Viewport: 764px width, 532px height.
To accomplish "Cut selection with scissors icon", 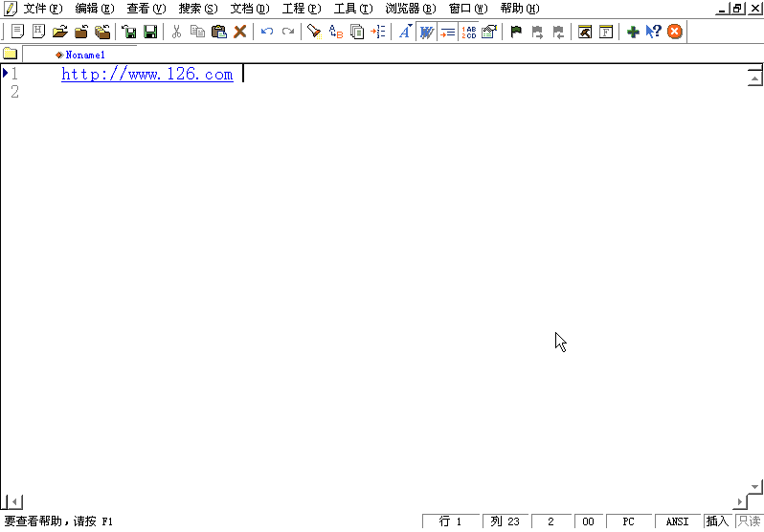I will click(x=176, y=32).
